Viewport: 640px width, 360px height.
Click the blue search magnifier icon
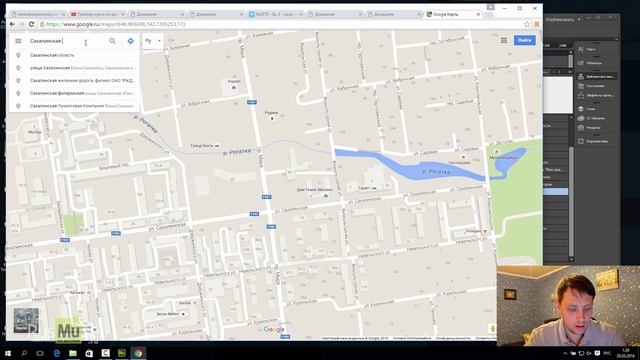coord(112,41)
